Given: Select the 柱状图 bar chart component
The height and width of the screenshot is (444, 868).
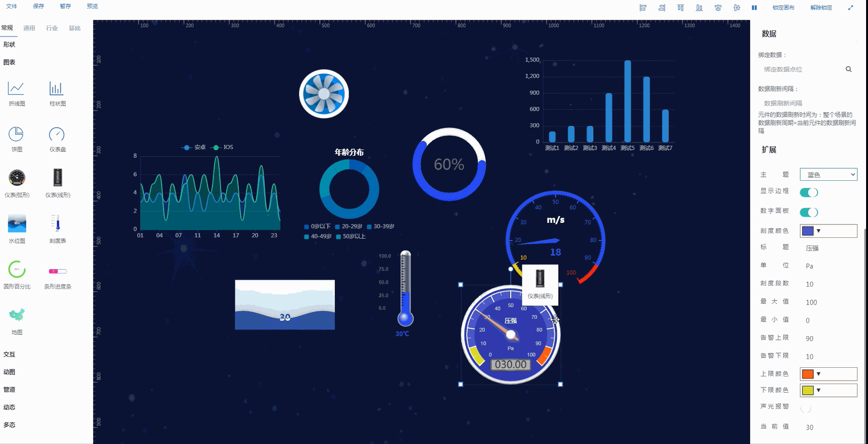Looking at the screenshot, I should 58,93.
